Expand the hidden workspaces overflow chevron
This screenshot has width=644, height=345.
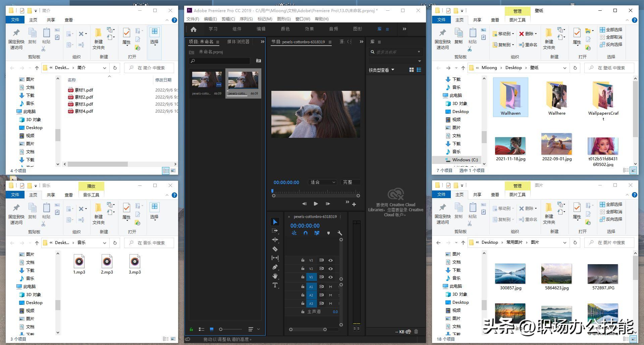coord(405,29)
